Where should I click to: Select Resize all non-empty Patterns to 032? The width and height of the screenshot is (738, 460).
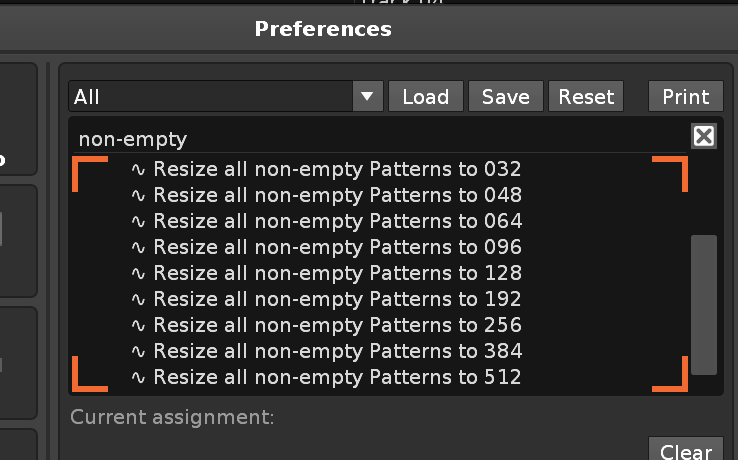337,169
